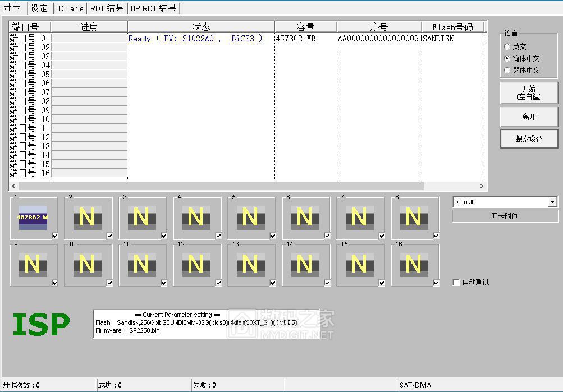Open the RDT 结果 tab
Screen dimensions: 563x392
[x=107, y=8]
